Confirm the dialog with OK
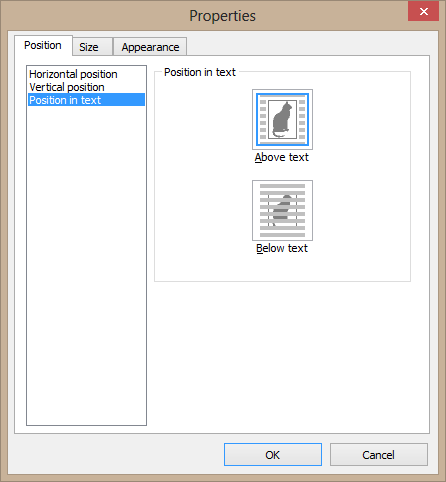Screen dimensions: 446x482 coord(273,455)
